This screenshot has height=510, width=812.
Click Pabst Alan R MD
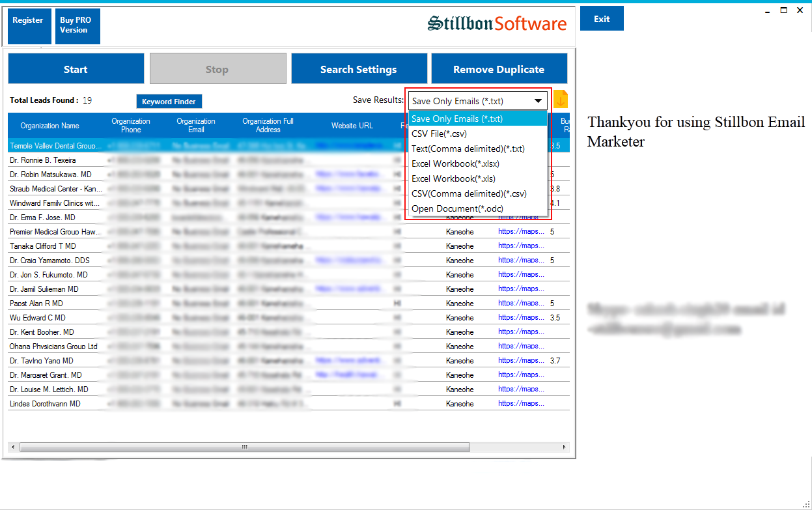coord(36,304)
